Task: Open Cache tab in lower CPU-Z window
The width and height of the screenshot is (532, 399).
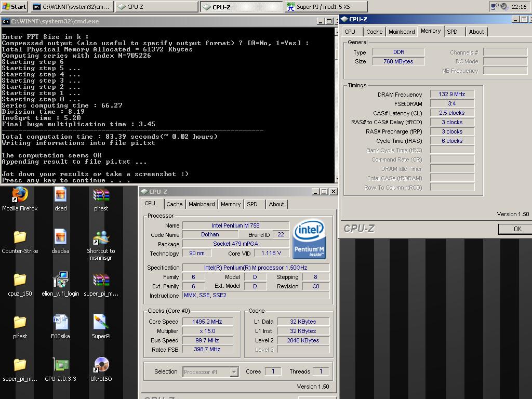Action: 175,204
